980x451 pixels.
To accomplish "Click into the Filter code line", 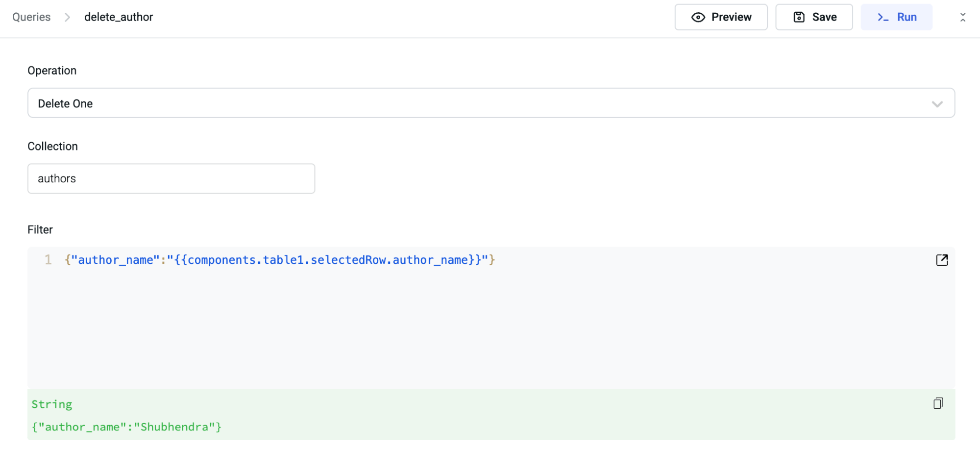I will (279, 260).
